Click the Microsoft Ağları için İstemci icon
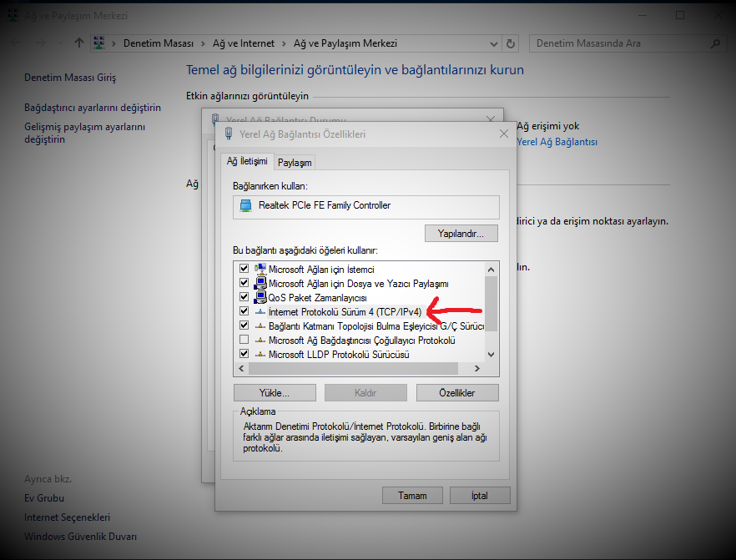This screenshot has width=736, height=560. pyautogui.click(x=260, y=269)
